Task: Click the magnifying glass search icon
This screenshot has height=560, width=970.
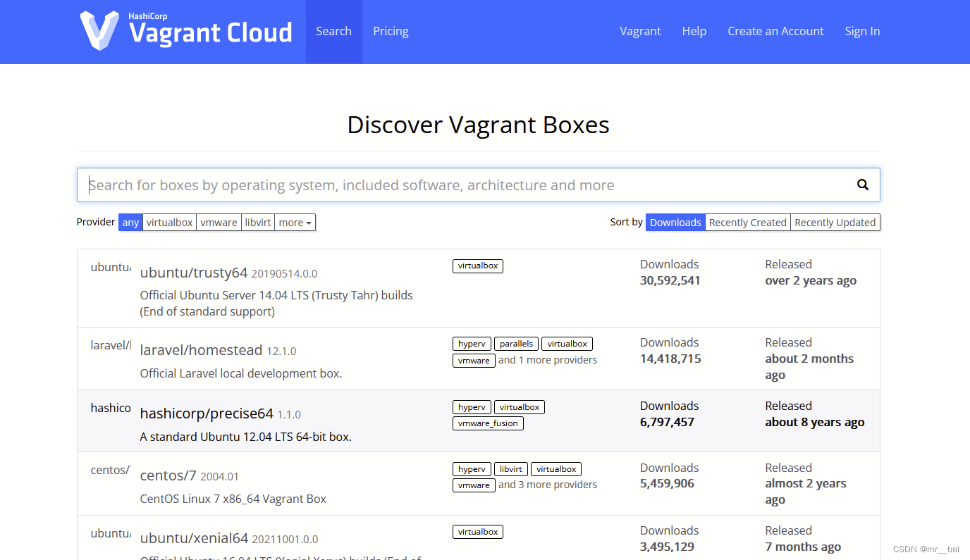Action: [x=863, y=185]
